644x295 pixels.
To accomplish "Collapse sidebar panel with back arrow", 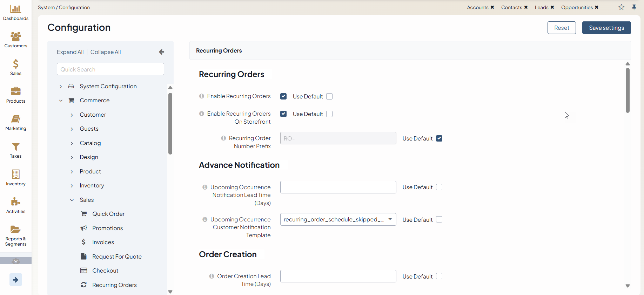I will (161, 52).
